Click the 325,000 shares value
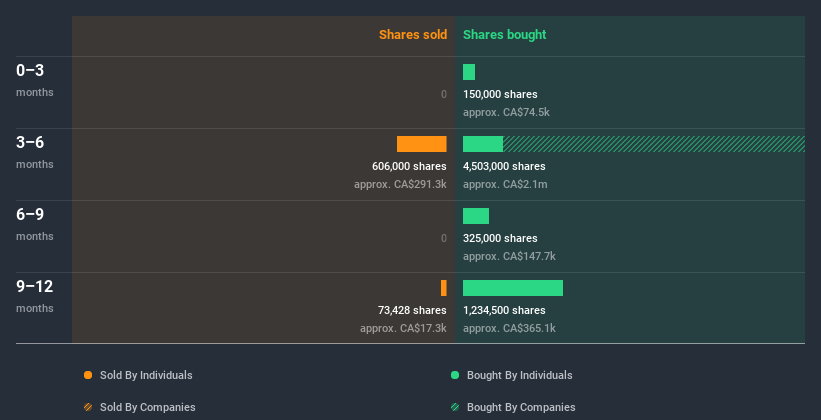The width and height of the screenshot is (821, 420). (500, 238)
